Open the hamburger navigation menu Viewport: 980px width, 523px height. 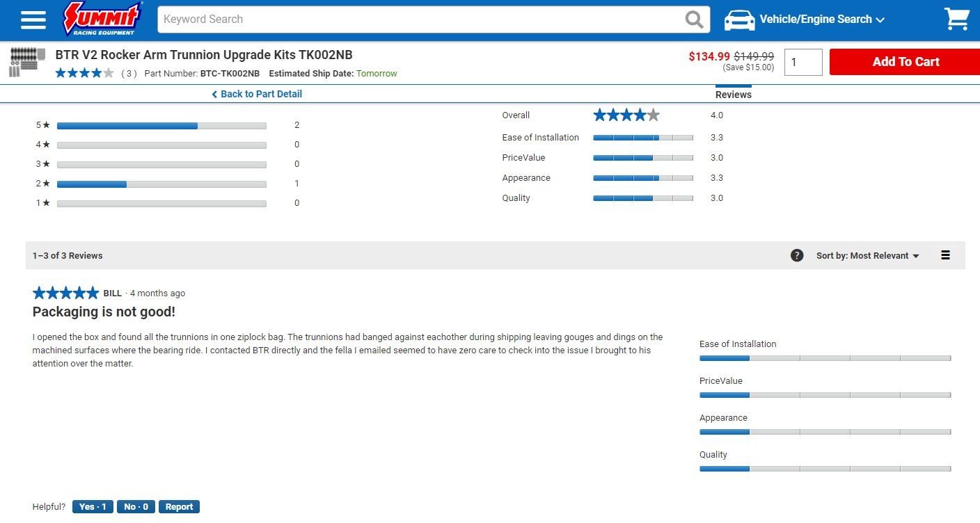[33, 19]
